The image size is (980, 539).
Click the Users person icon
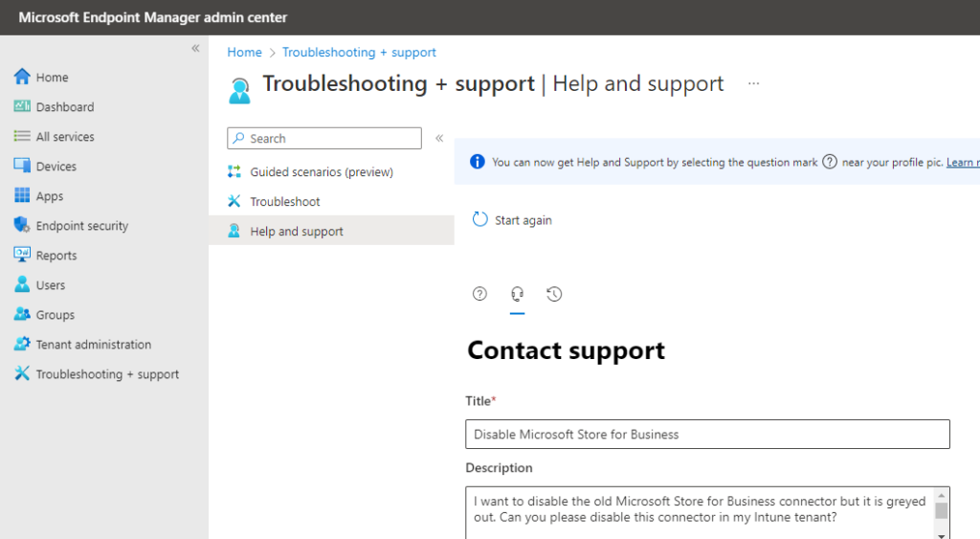coord(22,284)
